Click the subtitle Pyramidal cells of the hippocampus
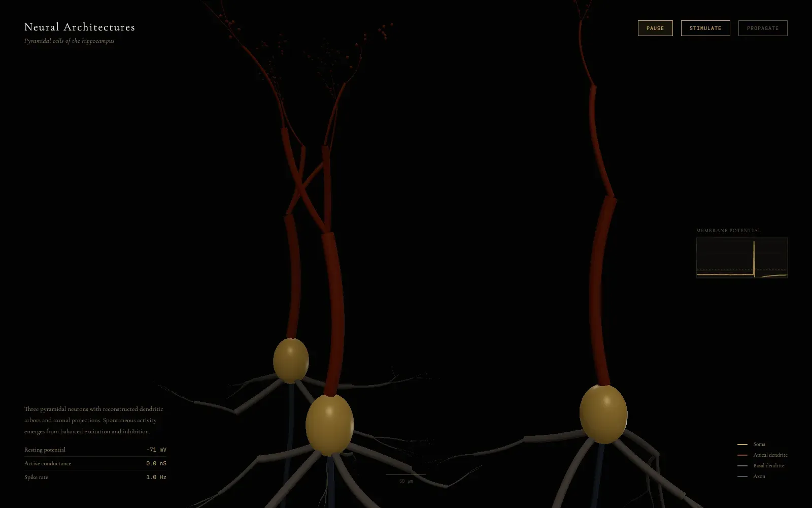This screenshot has height=508, width=812. (70, 41)
